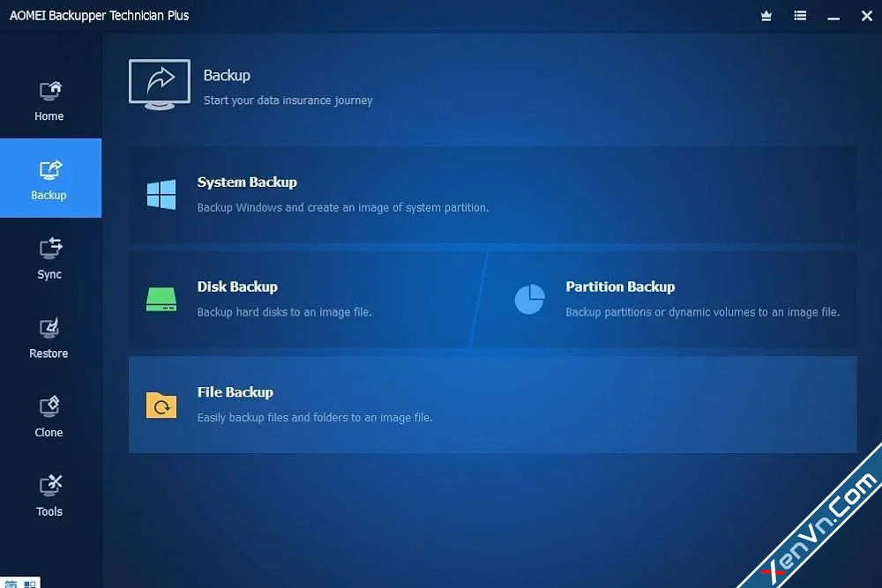
Task: Select the Clone label in sidebar
Action: point(49,432)
